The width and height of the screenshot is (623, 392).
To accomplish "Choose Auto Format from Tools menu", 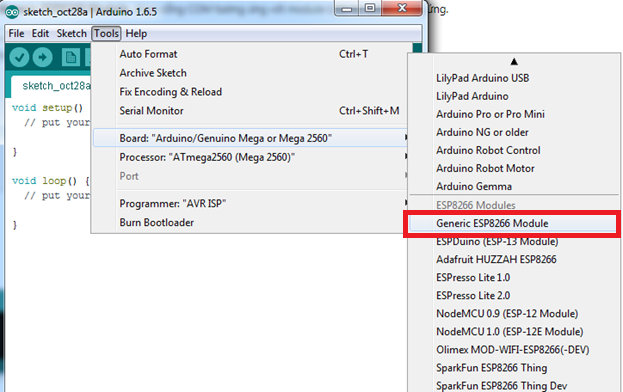I will (x=252, y=54).
